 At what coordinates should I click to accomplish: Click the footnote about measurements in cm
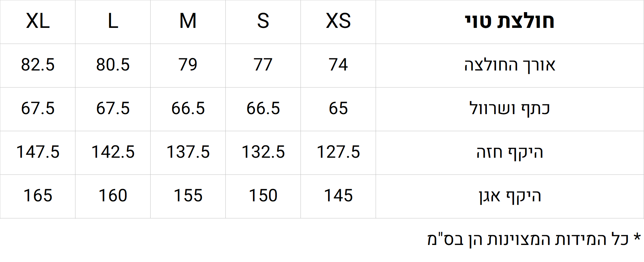(534, 239)
